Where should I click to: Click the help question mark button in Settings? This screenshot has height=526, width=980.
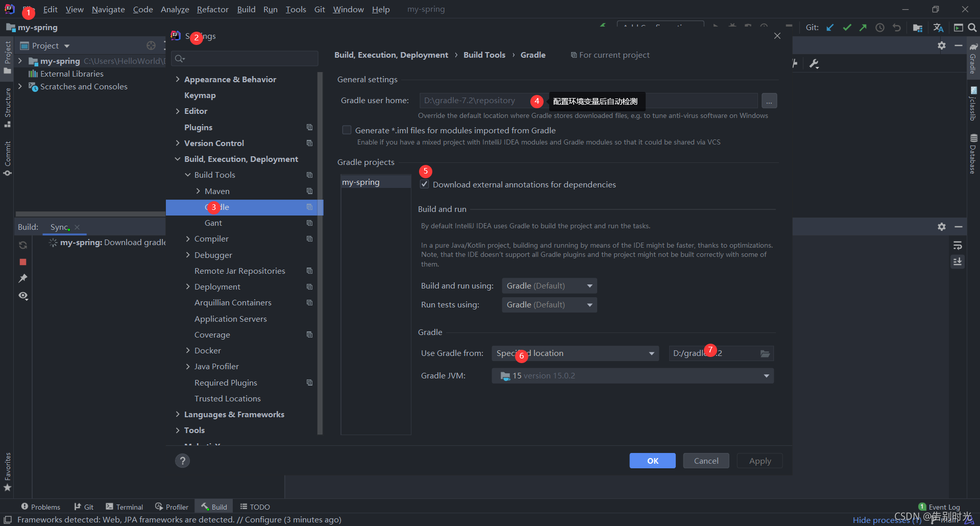point(182,461)
